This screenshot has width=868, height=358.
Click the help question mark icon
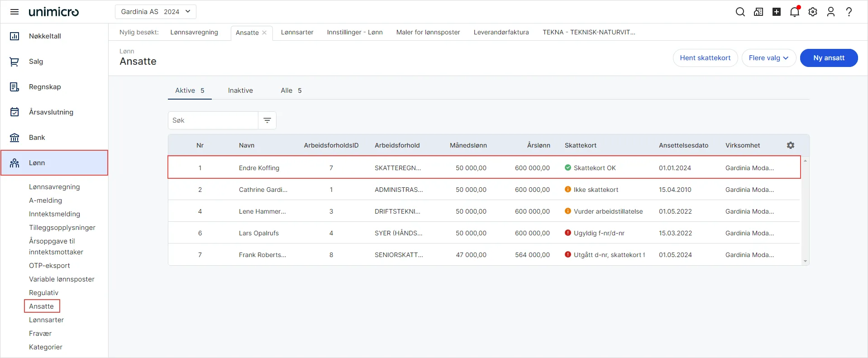point(849,12)
